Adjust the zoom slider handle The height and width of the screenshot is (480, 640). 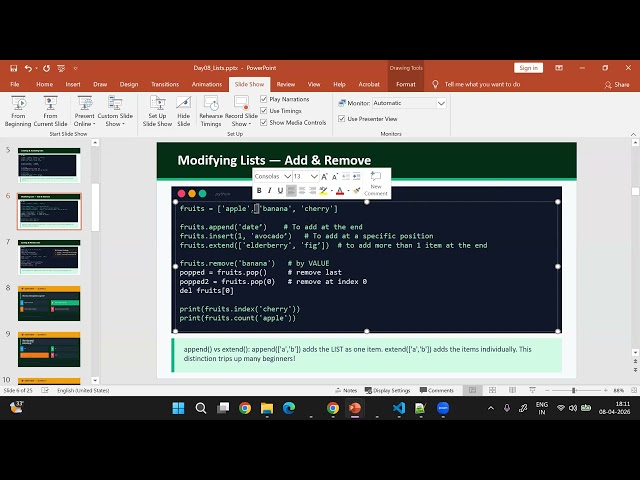[x=573, y=390]
